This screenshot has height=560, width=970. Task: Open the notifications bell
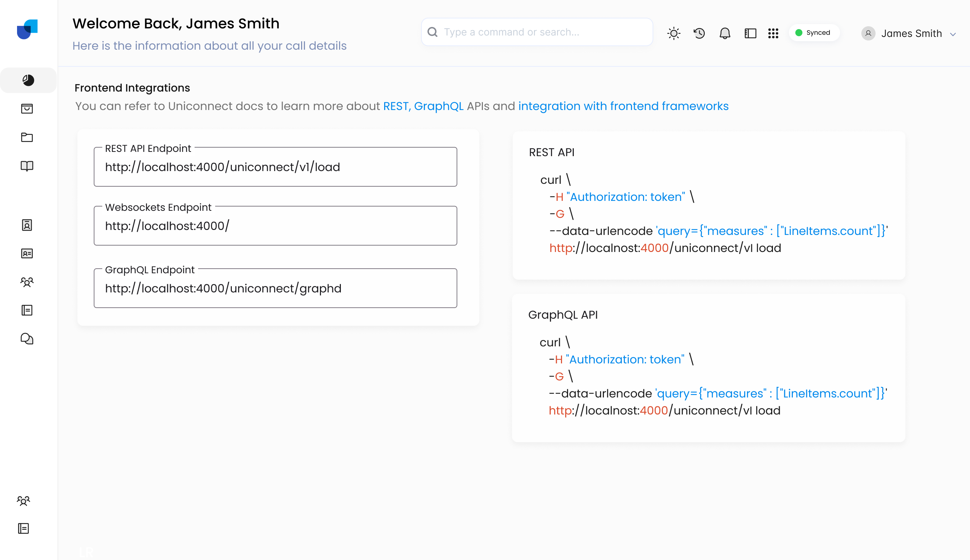pos(725,33)
